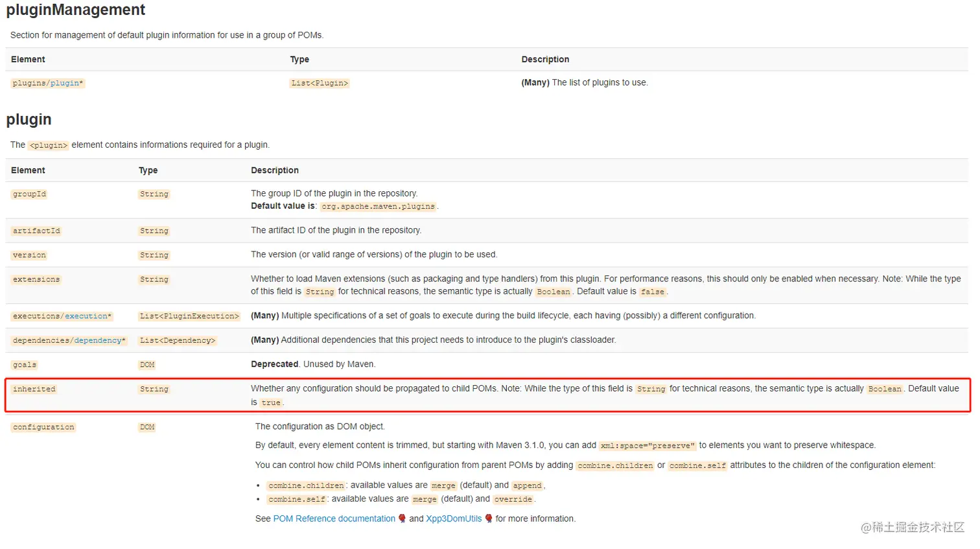Screen dimensions: 980x549
Task: Select the extensions element cell
Action: pyautogui.click(x=36, y=279)
